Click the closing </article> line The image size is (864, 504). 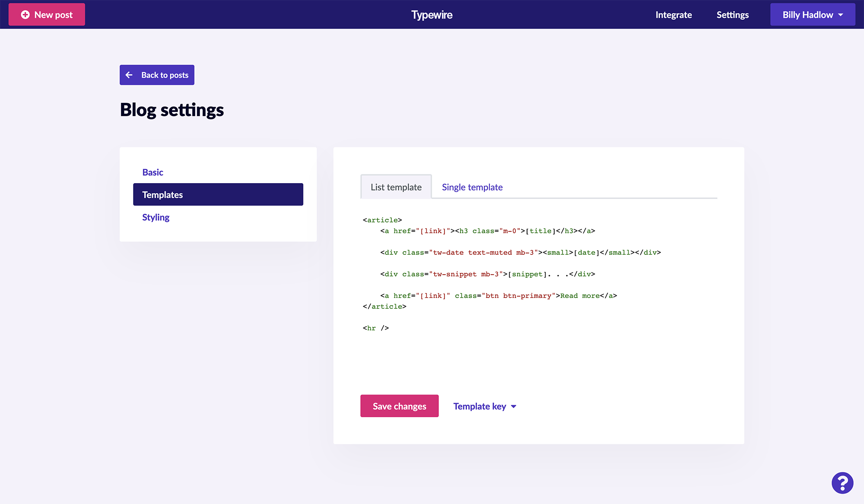(x=384, y=307)
